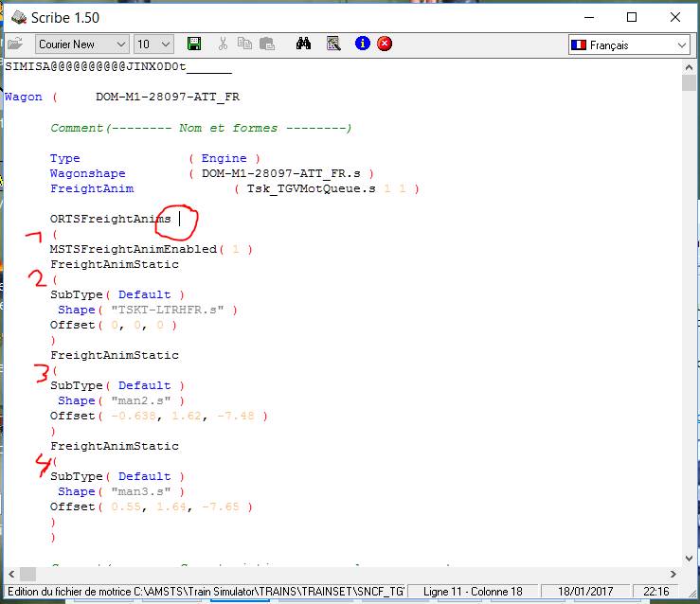This screenshot has width=700, height=604.
Task: Click "man2.s" shape value
Action: (140, 400)
